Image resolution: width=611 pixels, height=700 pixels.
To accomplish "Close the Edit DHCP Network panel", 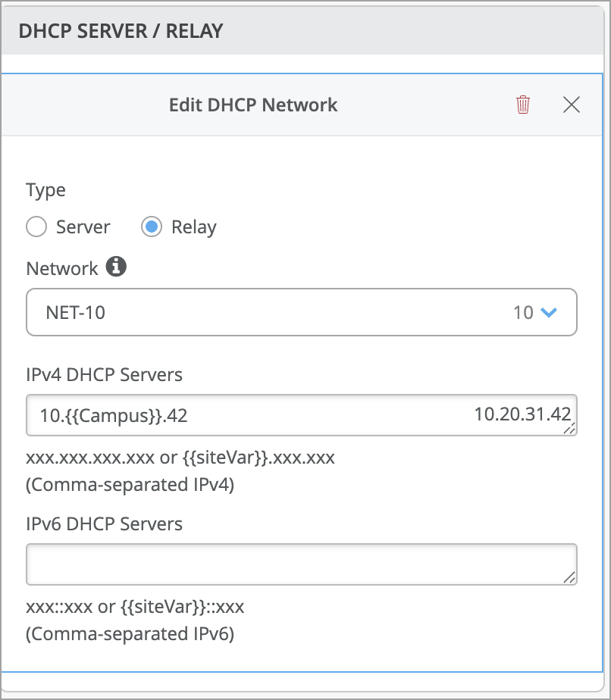I will point(572,105).
